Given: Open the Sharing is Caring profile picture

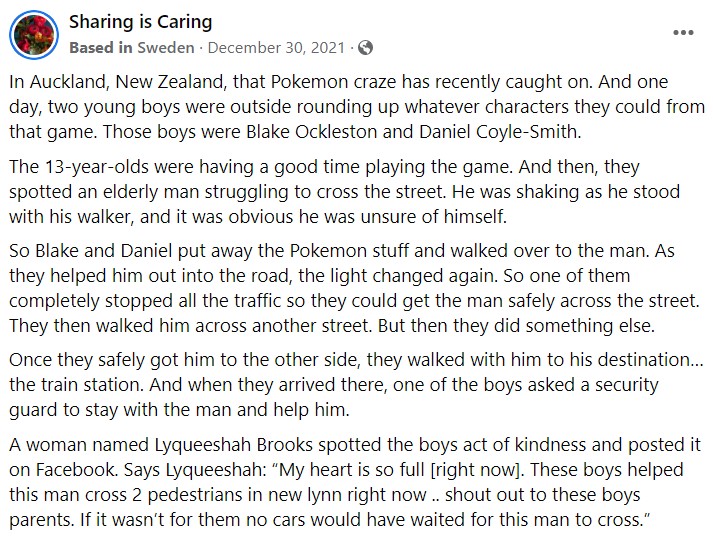Looking at the screenshot, I should 34,35.
